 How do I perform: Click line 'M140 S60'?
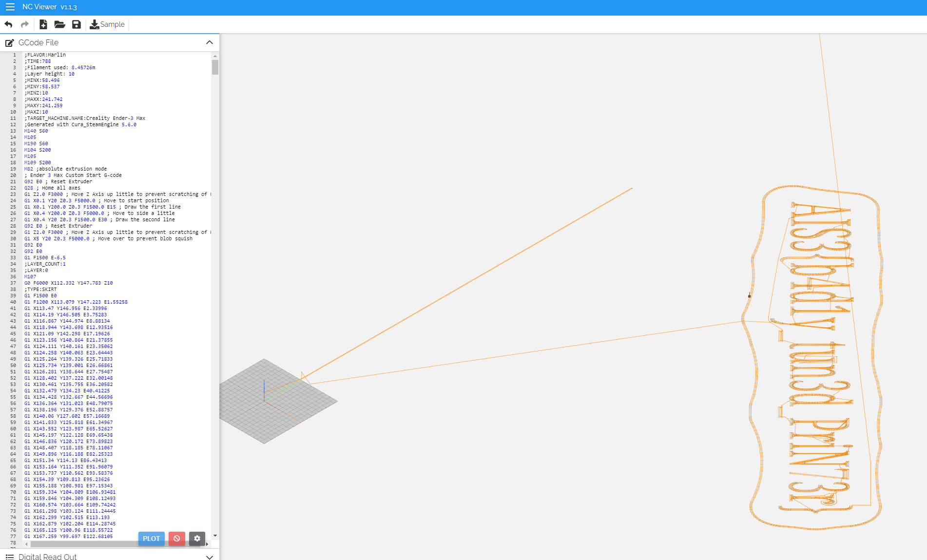tap(36, 131)
